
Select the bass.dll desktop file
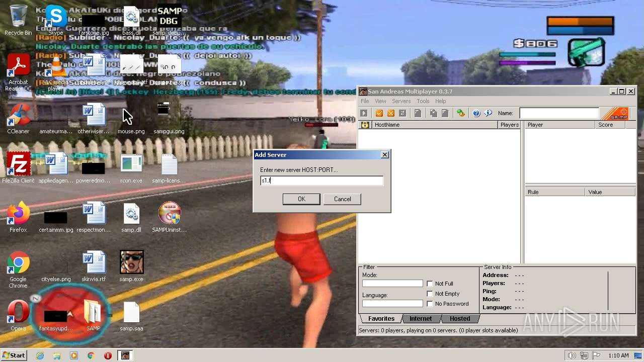tap(131, 21)
